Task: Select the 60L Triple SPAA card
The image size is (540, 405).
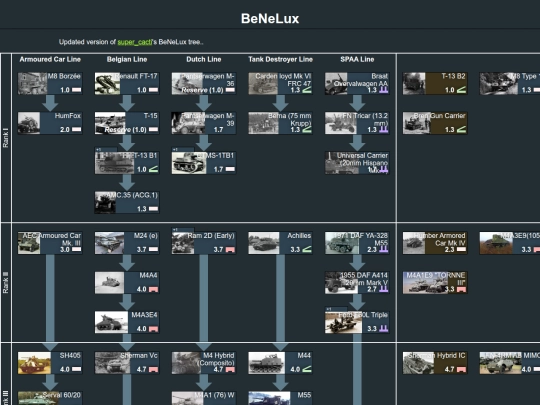Action: (357, 322)
